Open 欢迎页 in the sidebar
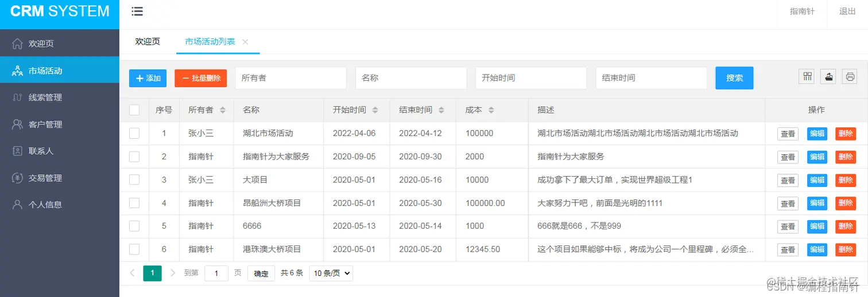This screenshot has height=297, width=868. pos(60,44)
